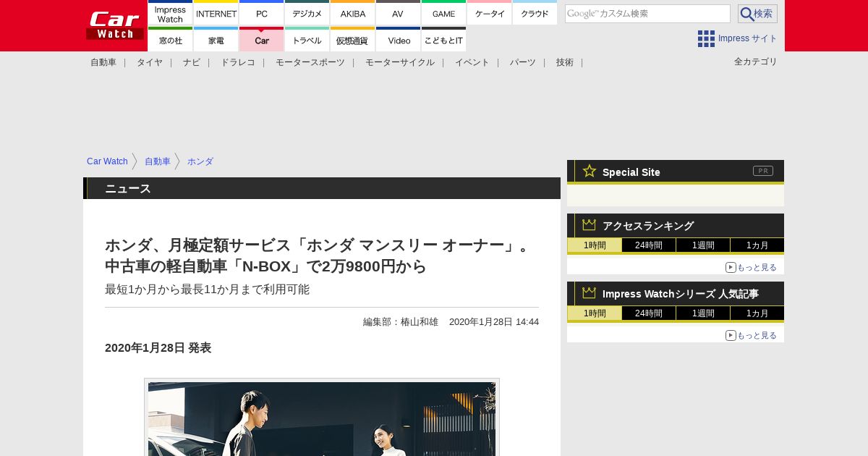Screen dimensions: 868x456
Task: Open the Impress Watch site tile
Action: pyautogui.click(x=170, y=13)
